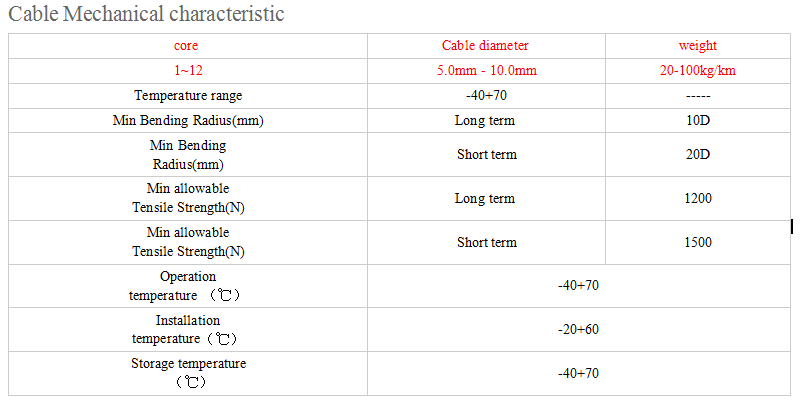Click "Long term" beside the 1200 value

(485, 199)
